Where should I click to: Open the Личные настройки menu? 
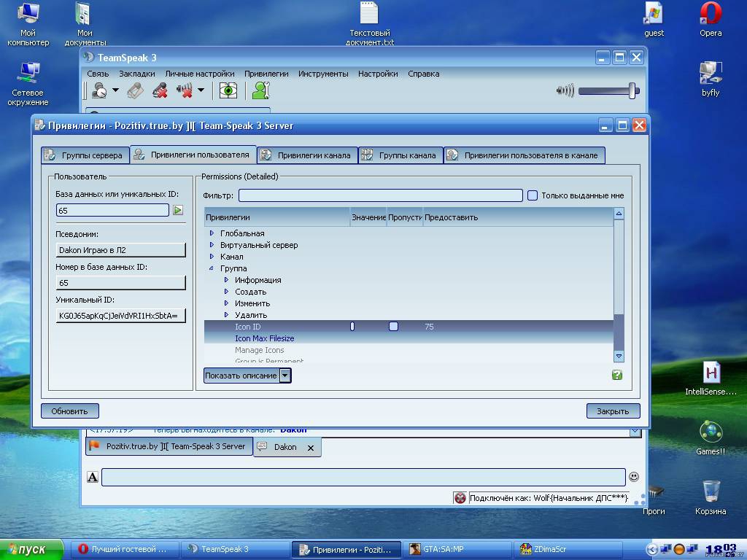pyautogui.click(x=200, y=74)
